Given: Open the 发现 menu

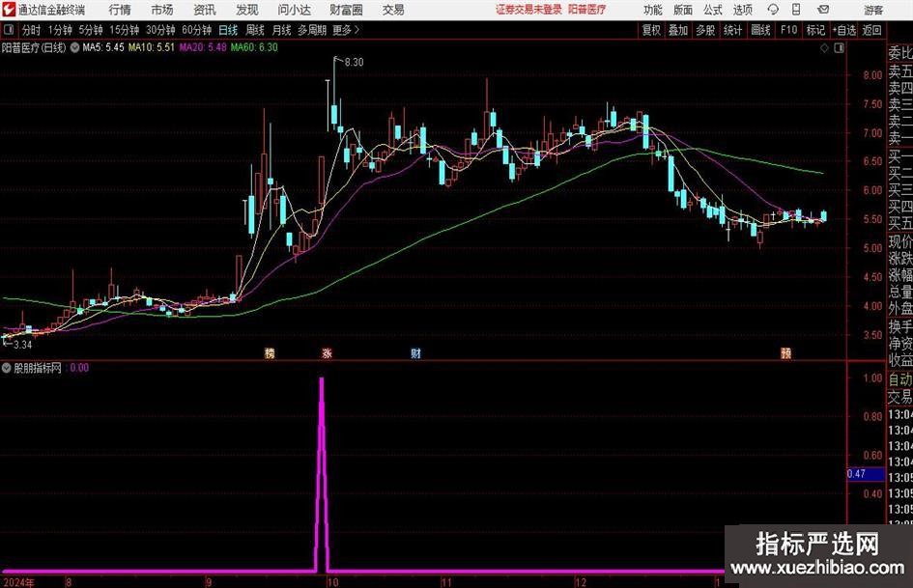Looking at the screenshot, I should click(x=247, y=10).
